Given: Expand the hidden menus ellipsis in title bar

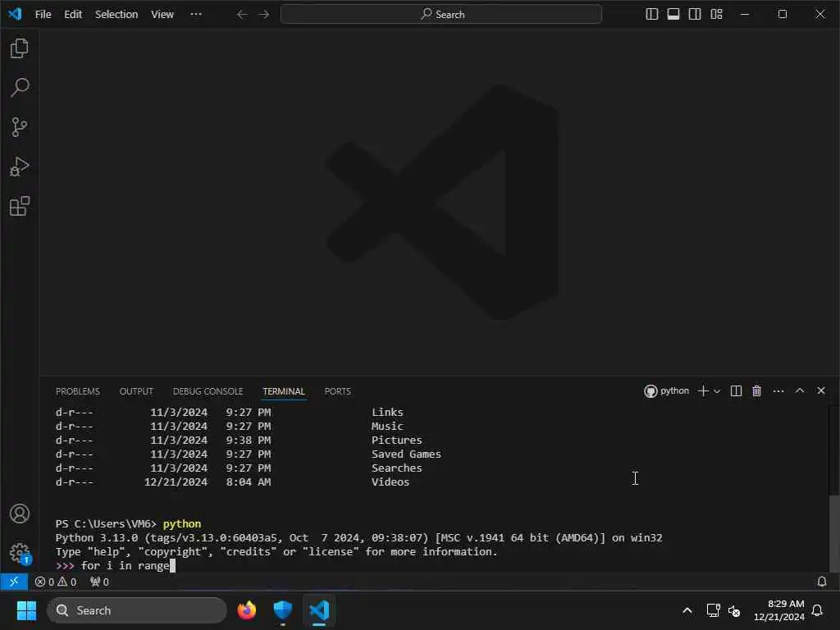Looking at the screenshot, I should (x=196, y=15).
